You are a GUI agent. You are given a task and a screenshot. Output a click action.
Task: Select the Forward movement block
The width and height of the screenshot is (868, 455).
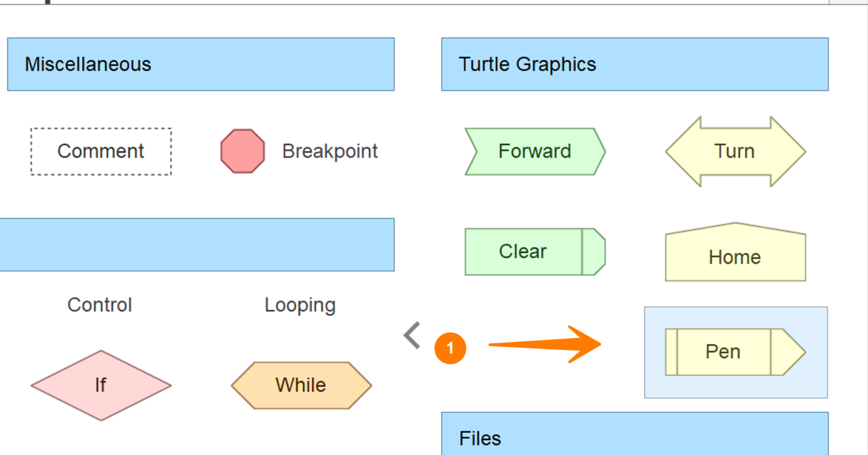coord(535,151)
